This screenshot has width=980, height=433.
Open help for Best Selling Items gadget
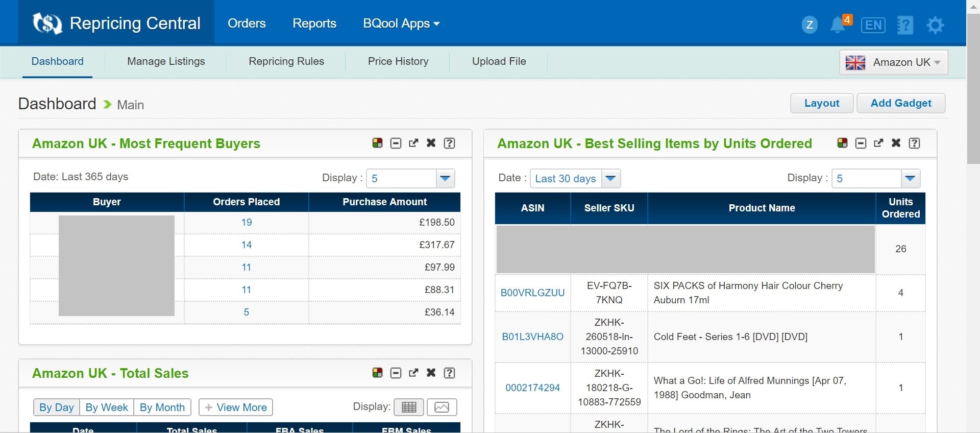tap(914, 143)
